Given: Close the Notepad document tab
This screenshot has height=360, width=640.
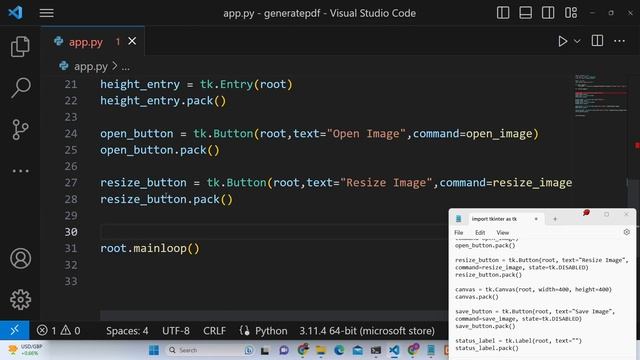Looking at the screenshot, I should pos(536,219).
